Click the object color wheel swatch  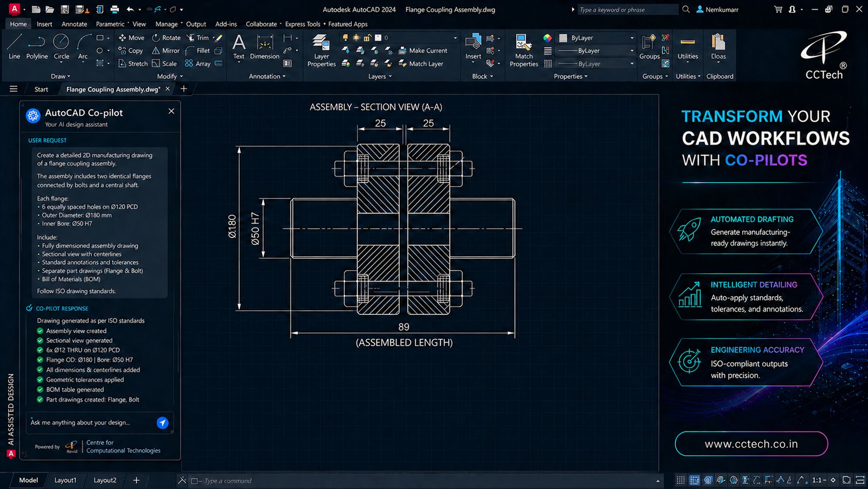coord(547,38)
